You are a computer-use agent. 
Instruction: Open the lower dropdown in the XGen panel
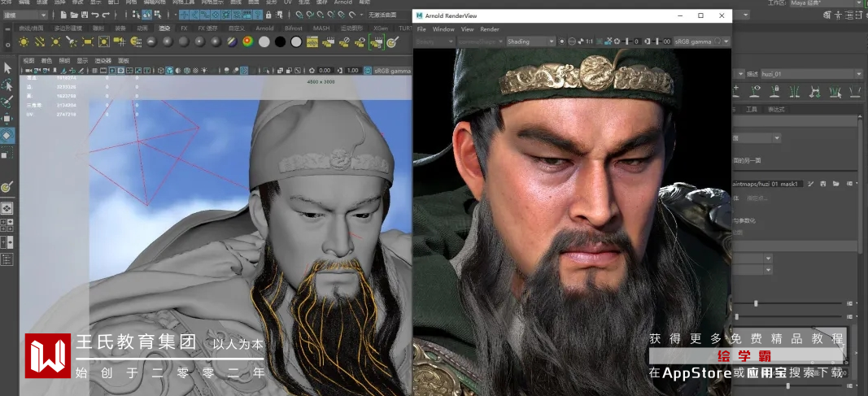[x=752, y=271]
